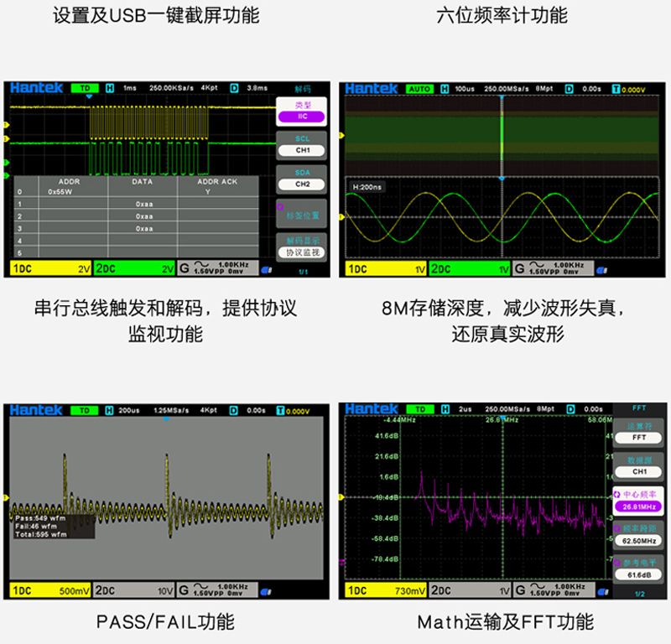The height and width of the screenshot is (644, 671).
Task: Toggle 解码显示 协议监视 decode display
Action: (x=302, y=247)
